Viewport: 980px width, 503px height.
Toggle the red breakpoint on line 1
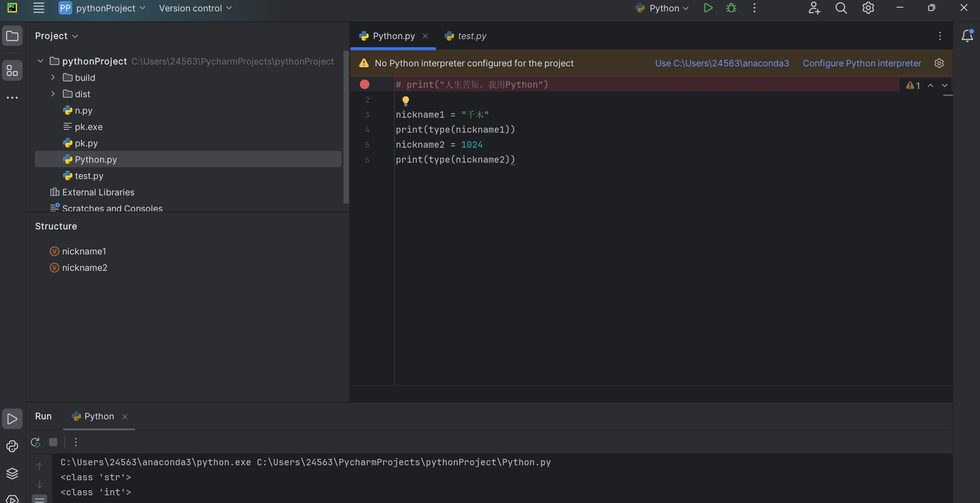[x=364, y=85]
